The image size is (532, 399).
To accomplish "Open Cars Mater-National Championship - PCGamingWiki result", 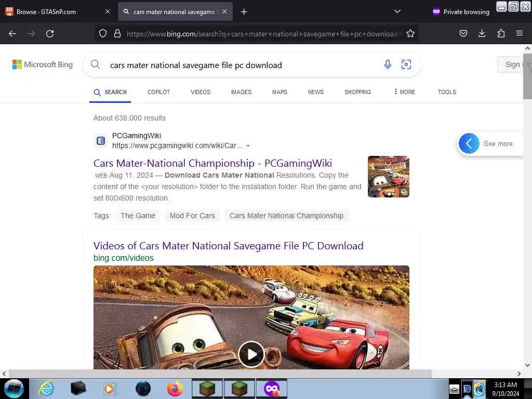I will [212, 163].
